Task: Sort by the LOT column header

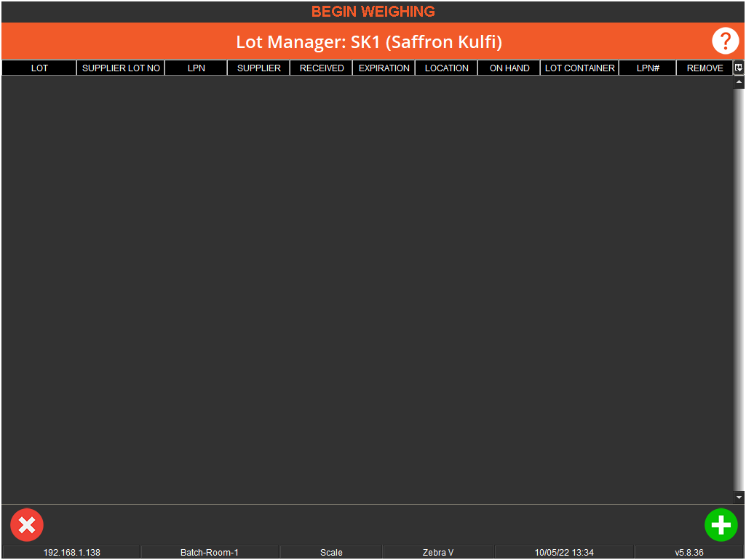Action: tap(39, 68)
